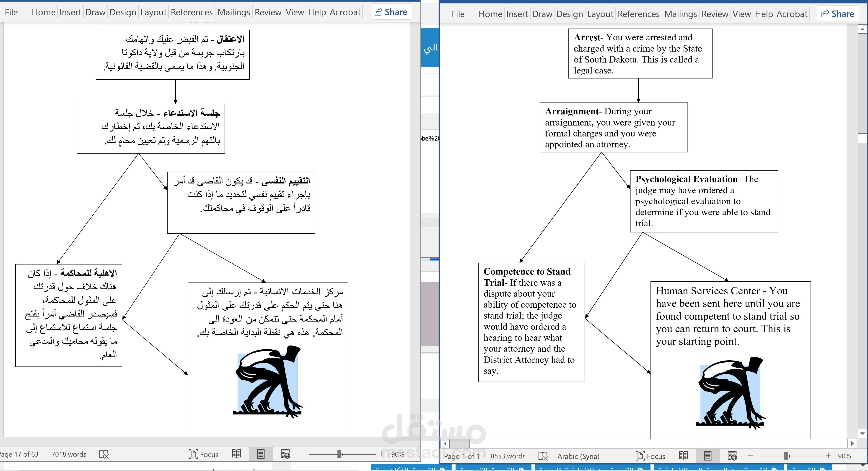The height and width of the screenshot is (471, 868).
Task: Select Print Layout view in left window
Action: pyautogui.click(x=260, y=454)
